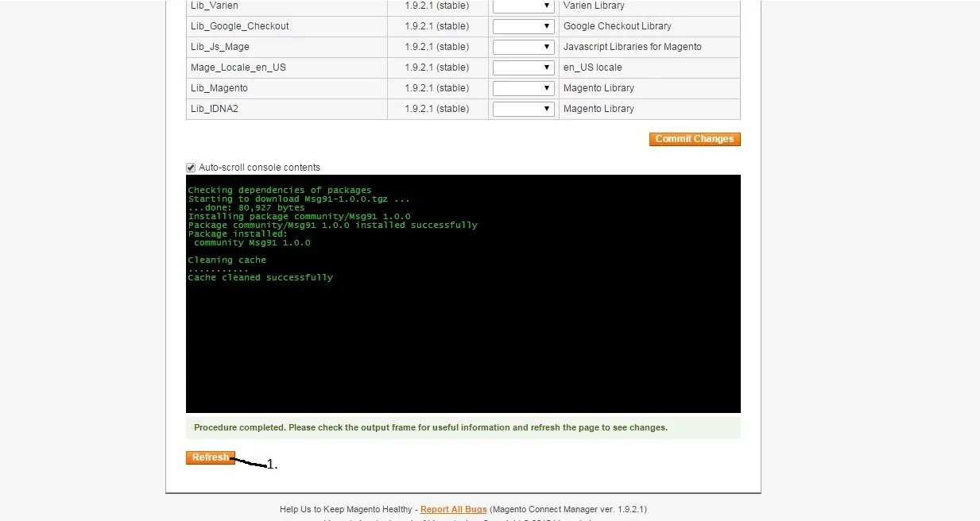
Task: Click the Google Checkout Library description
Action: click(618, 26)
